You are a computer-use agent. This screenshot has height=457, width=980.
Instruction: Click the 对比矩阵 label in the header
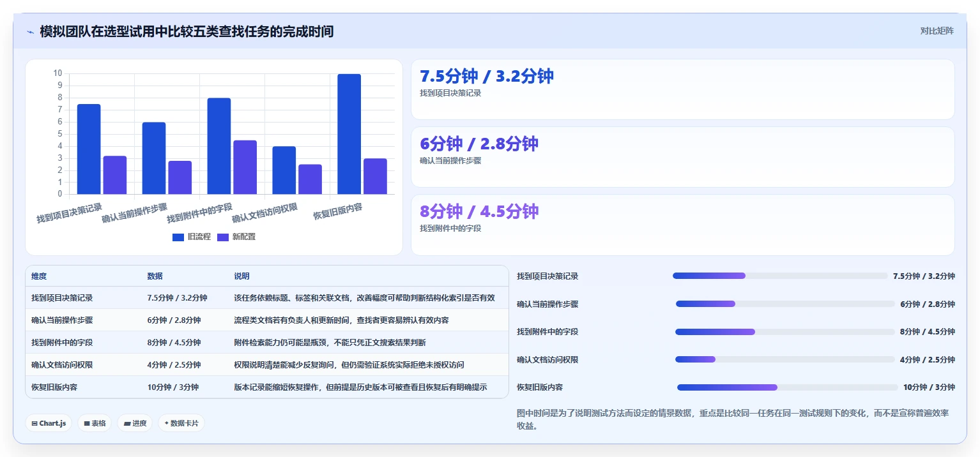pyautogui.click(x=937, y=31)
